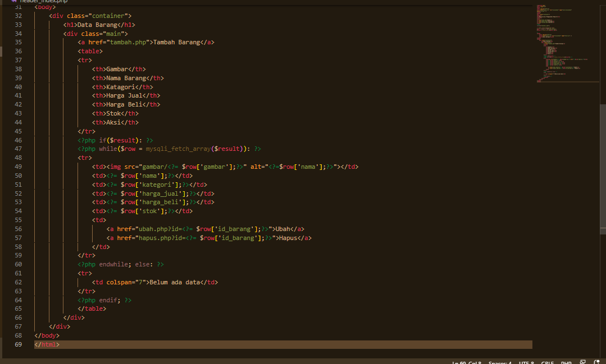Click the img src "gambar/" line

pyautogui.click(x=225, y=167)
